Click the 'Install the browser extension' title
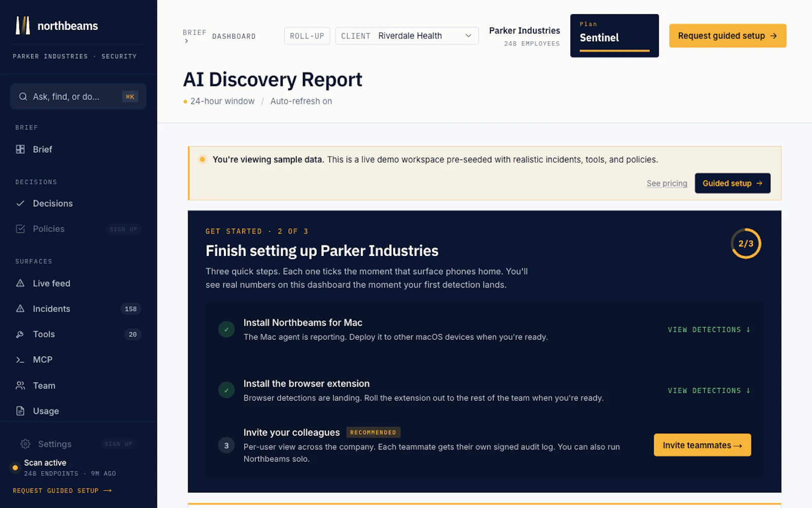The height and width of the screenshot is (508, 812). point(307,384)
